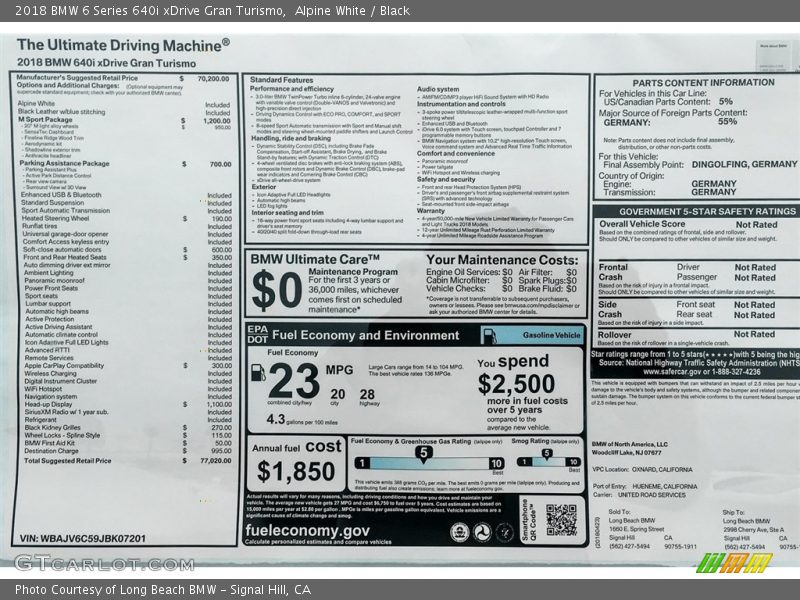
Task: Click the 'PARTS CONTENT INFORMATION' heading
Action: (x=703, y=83)
